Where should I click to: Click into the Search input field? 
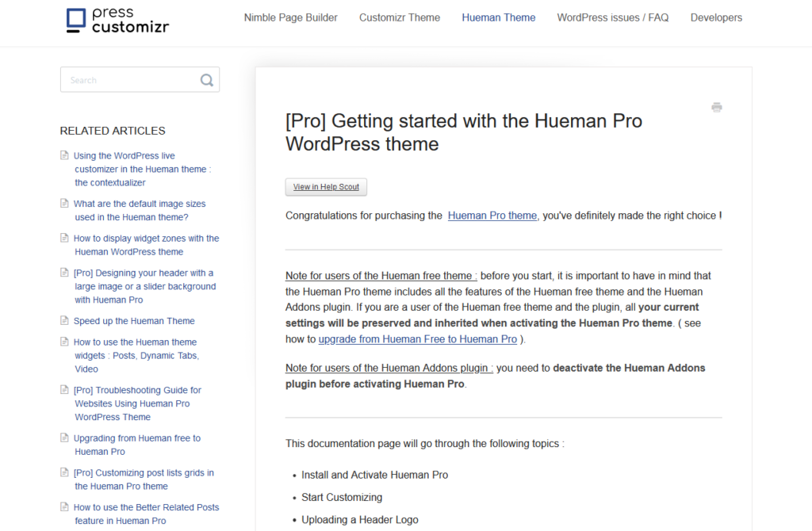point(131,80)
